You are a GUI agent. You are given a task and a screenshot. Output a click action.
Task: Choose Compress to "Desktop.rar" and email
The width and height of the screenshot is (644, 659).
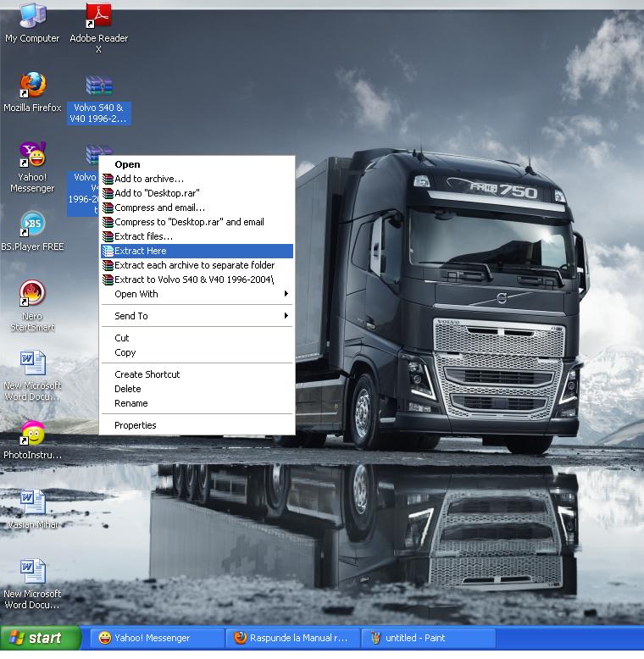pyautogui.click(x=197, y=222)
